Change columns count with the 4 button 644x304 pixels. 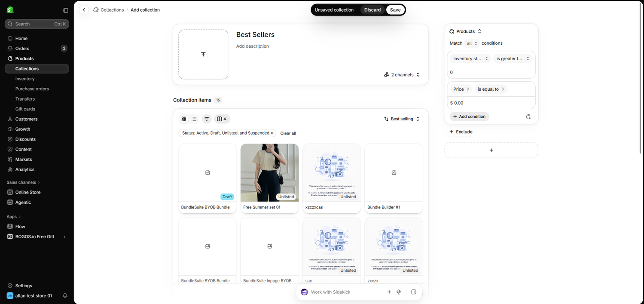click(x=222, y=119)
